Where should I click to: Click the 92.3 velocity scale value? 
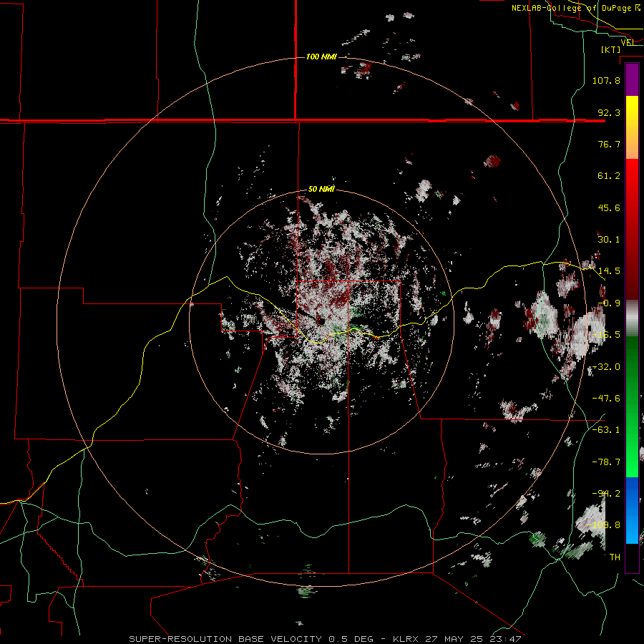coord(609,112)
